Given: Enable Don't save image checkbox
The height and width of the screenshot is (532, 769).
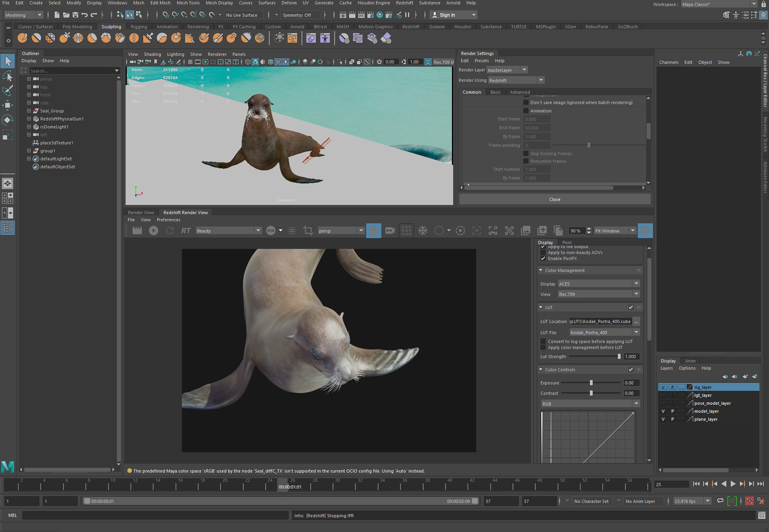Looking at the screenshot, I should (x=526, y=103).
